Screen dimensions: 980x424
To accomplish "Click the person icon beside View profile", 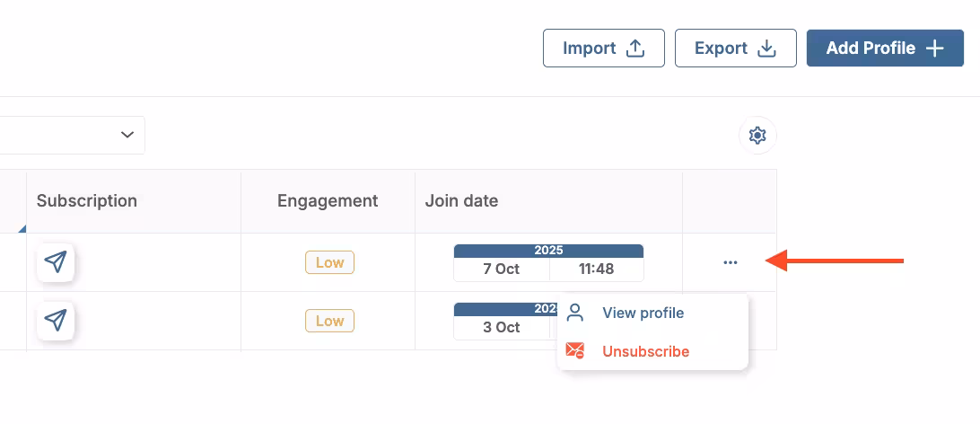I will tap(575, 313).
